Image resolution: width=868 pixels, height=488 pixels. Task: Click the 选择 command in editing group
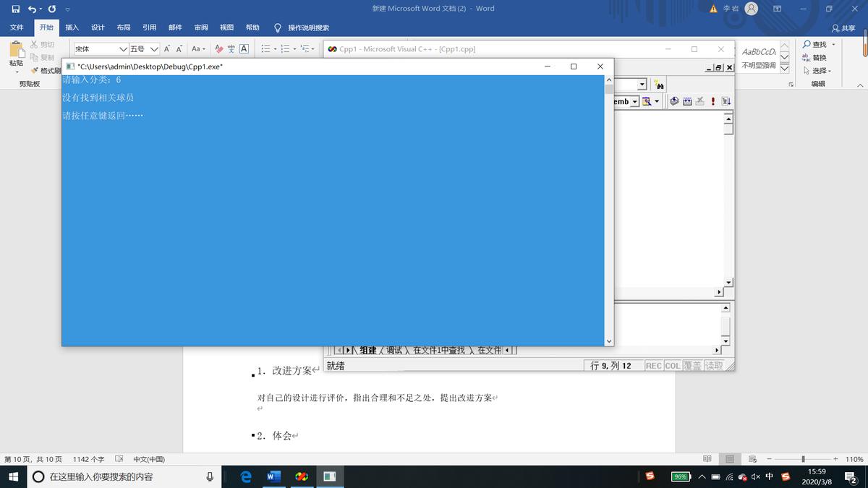(x=820, y=69)
